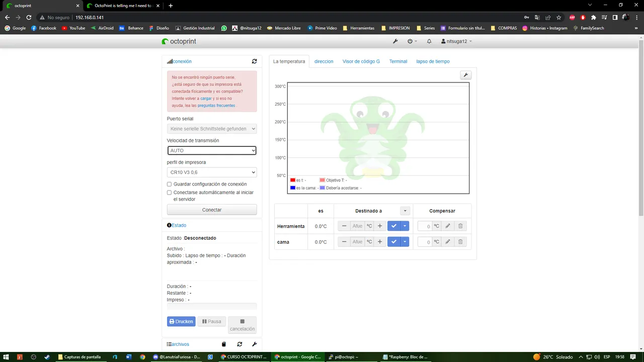Open Puerto serial dropdown
Screen dimensions: 644x362
click(x=212, y=129)
